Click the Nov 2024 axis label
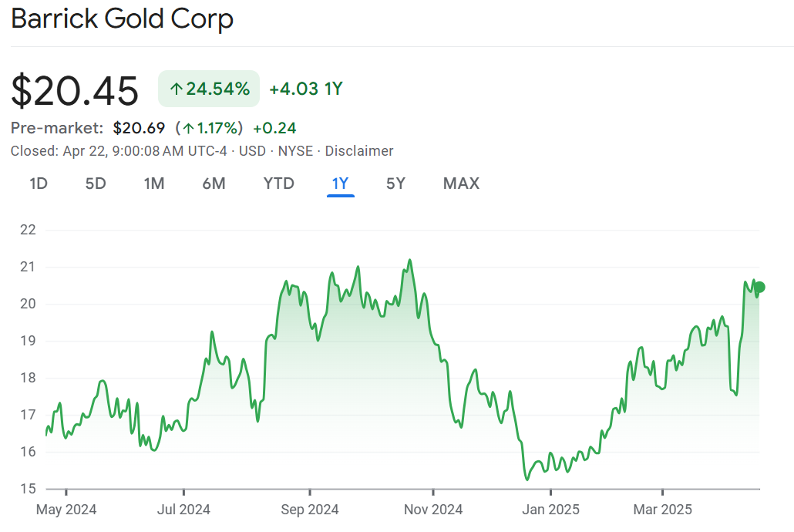This screenshot has width=794, height=532. (x=433, y=510)
